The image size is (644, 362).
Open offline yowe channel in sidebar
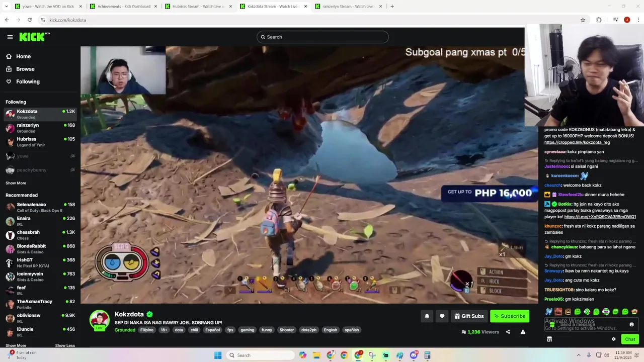coord(40,156)
